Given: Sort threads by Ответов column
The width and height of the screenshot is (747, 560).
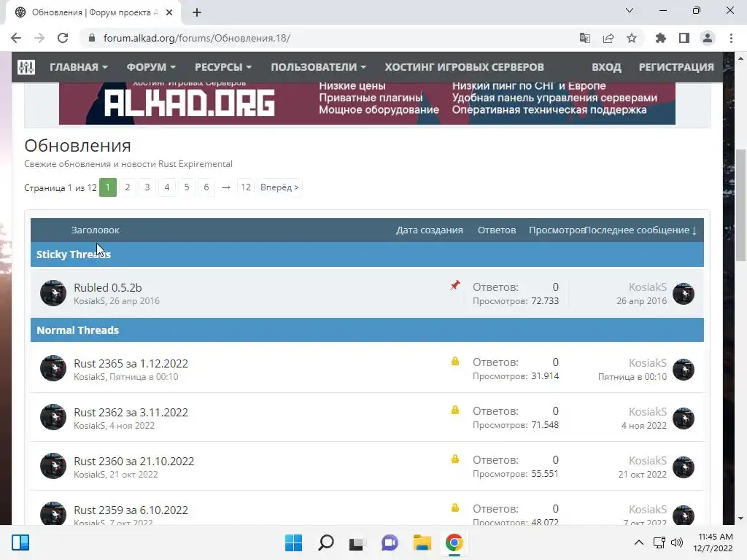Looking at the screenshot, I should click(496, 230).
